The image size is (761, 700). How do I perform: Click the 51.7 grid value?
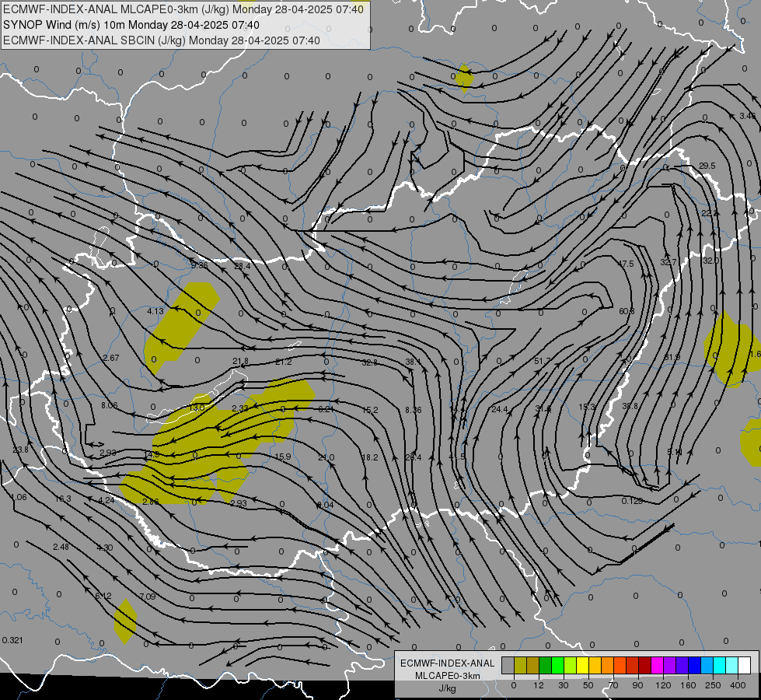click(x=542, y=361)
